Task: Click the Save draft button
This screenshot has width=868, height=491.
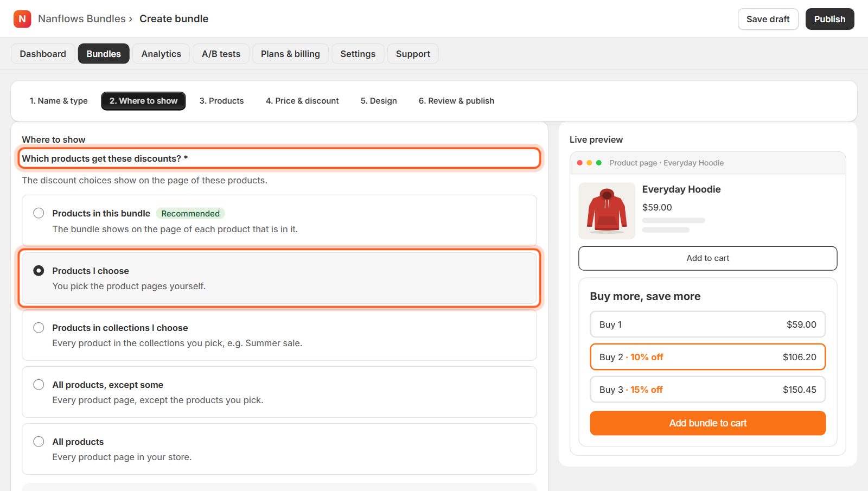Action: coord(768,19)
